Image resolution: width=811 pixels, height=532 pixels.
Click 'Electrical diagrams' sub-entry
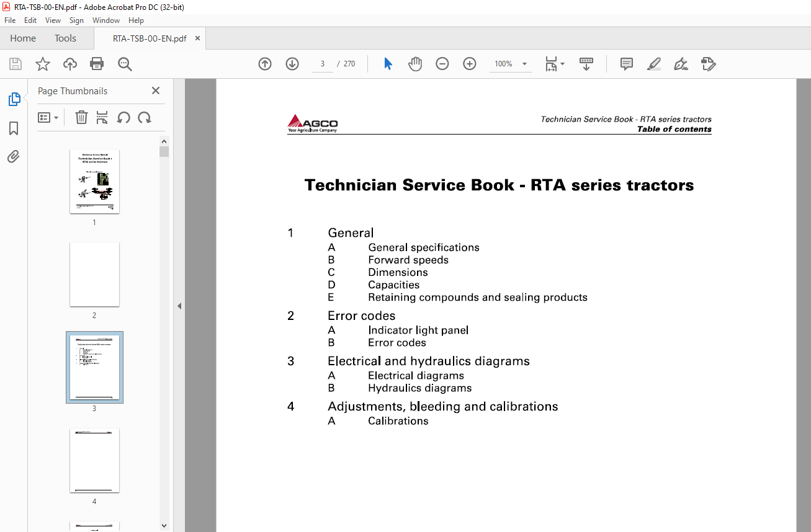click(416, 375)
